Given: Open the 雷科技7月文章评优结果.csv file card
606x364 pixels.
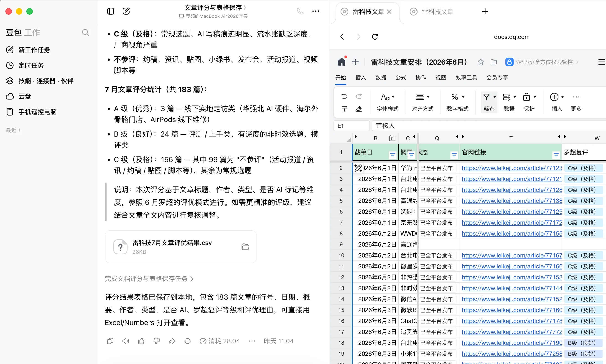Looking at the screenshot, I should pos(181,247).
